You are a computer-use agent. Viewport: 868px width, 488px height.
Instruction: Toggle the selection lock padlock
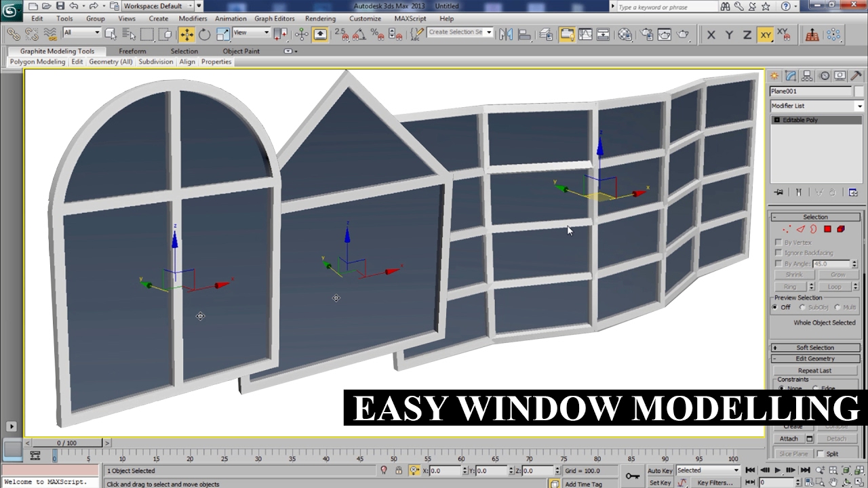click(398, 470)
